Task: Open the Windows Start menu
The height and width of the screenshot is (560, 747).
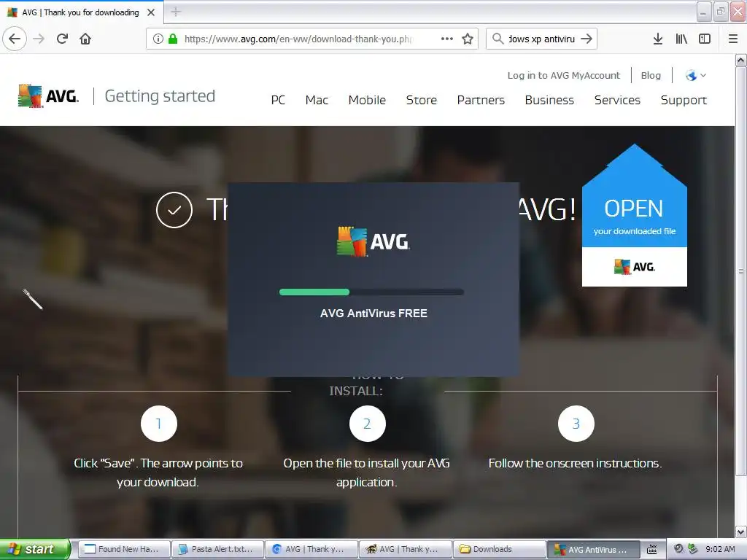Action: [35, 549]
